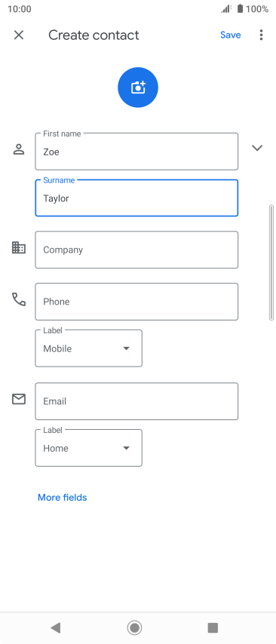Click the person icon beside First name
Viewport: 276px width, 644px height.
click(x=19, y=149)
